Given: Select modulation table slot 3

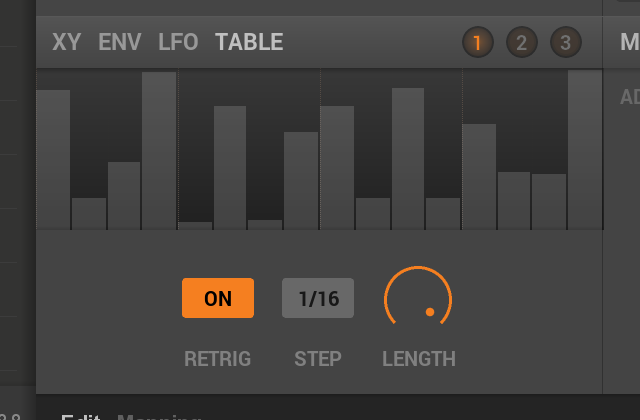Looking at the screenshot, I should tap(566, 42).
